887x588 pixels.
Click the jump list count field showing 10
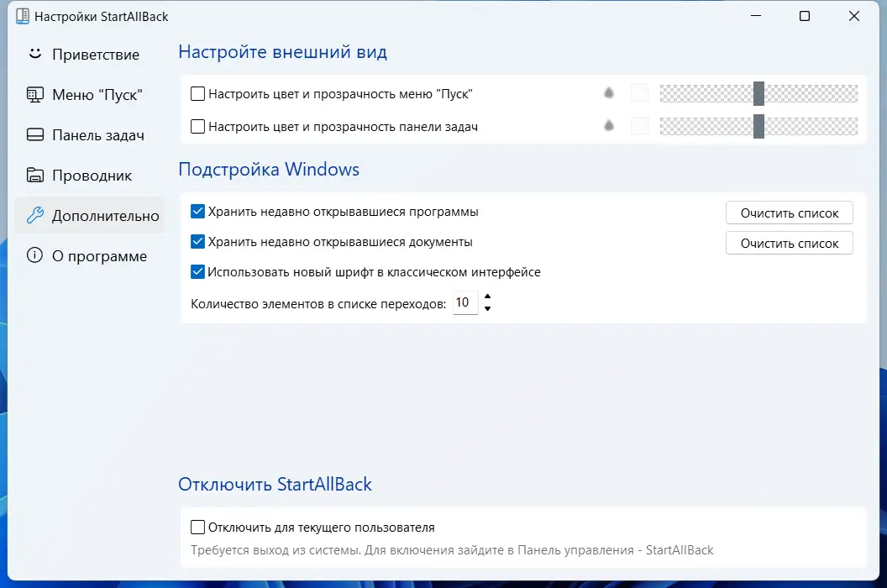(x=465, y=302)
